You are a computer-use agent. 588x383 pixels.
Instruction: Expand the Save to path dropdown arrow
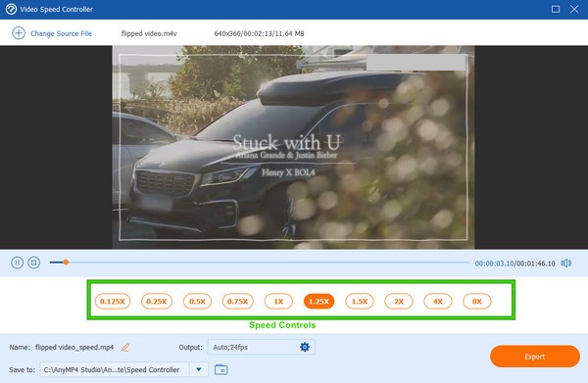(x=199, y=369)
